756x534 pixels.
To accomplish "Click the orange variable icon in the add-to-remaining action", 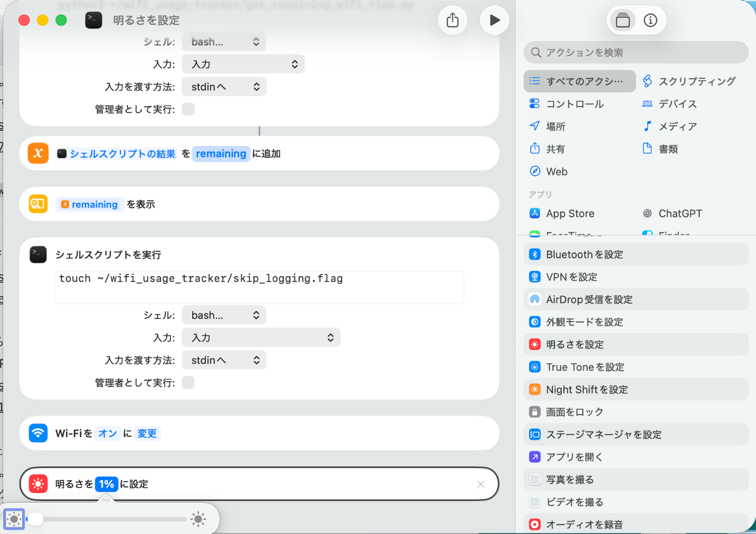I will [38, 153].
